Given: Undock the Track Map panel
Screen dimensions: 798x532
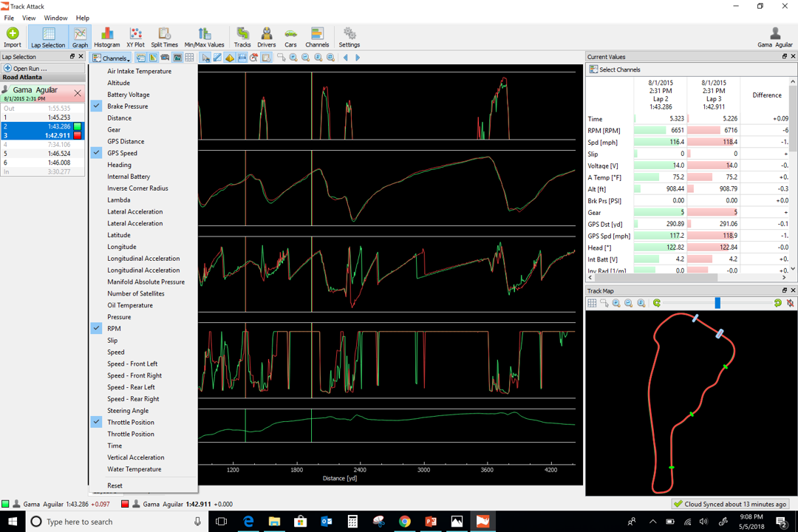Looking at the screenshot, I should point(784,290).
